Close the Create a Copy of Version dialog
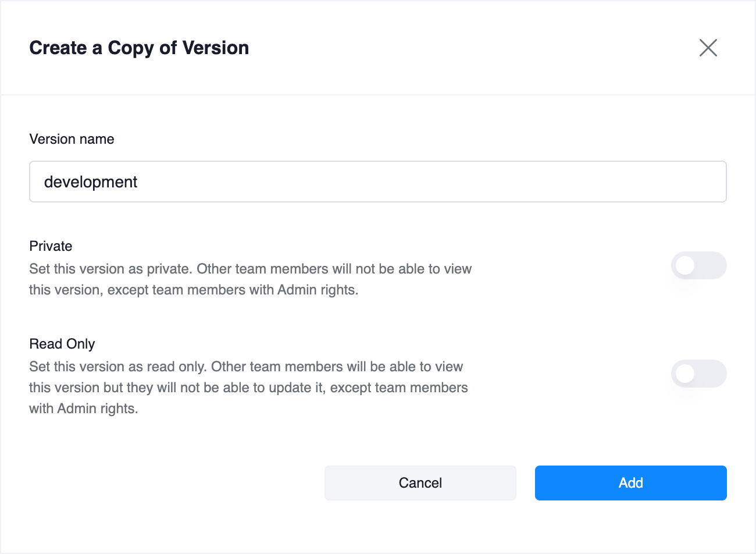 pyautogui.click(x=708, y=48)
